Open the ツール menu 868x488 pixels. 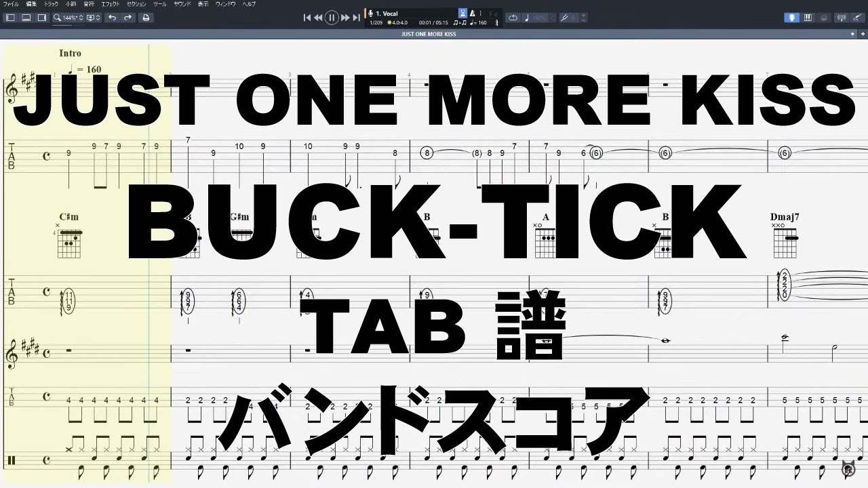[x=160, y=4]
